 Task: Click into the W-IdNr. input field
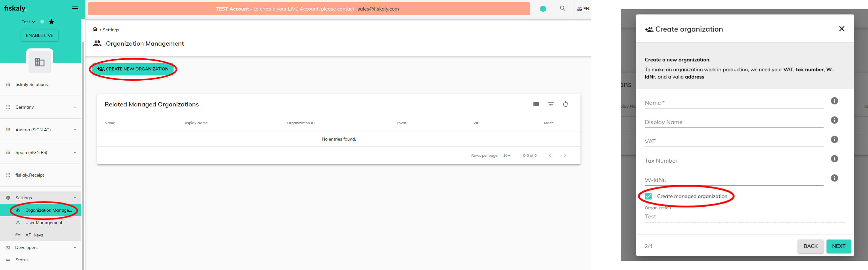pyautogui.click(x=734, y=180)
